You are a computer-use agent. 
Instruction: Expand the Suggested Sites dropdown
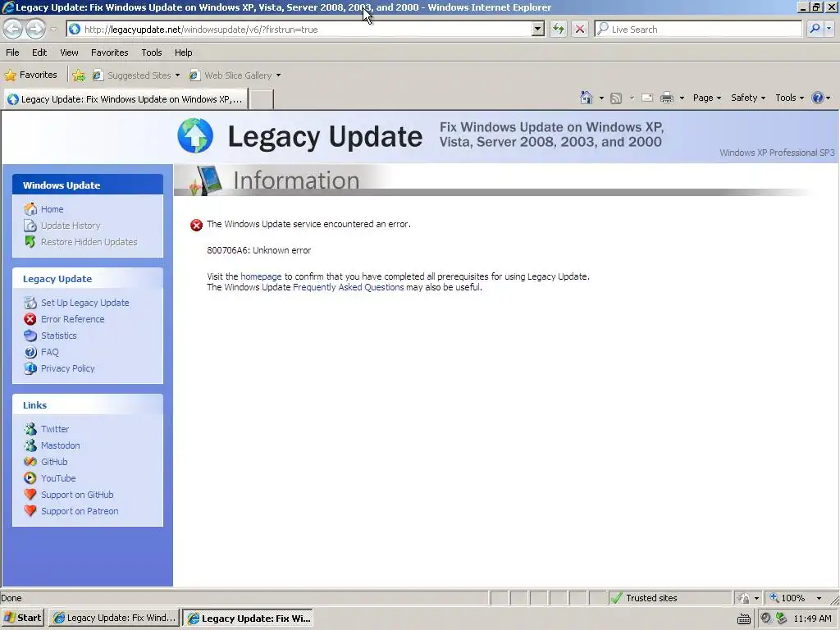pos(177,75)
